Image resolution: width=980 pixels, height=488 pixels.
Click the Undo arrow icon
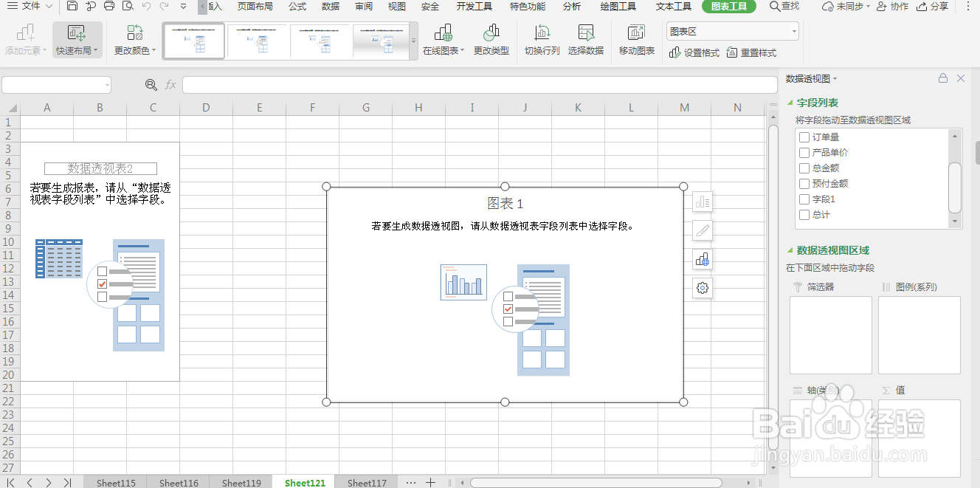pyautogui.click(x=146, y=7)
